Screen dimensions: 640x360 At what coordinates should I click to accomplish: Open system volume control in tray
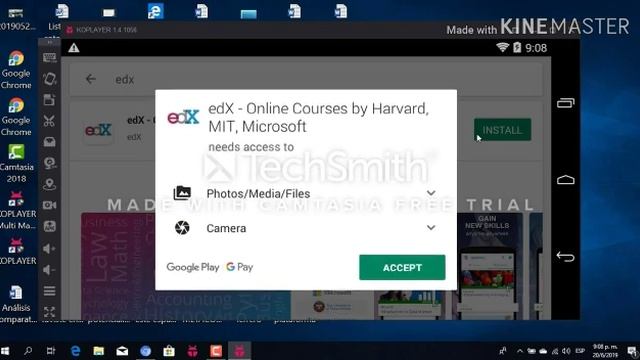[x=566, y=351]
